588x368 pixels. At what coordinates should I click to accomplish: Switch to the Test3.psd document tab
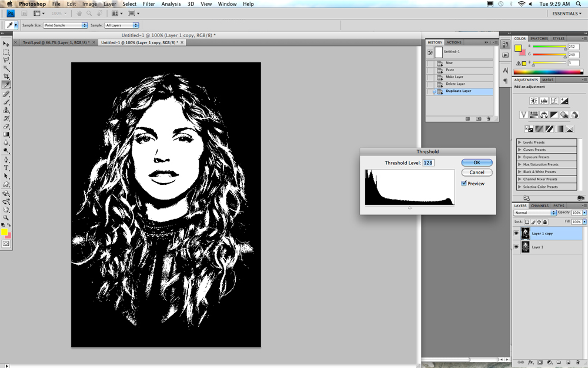[56, 42]
